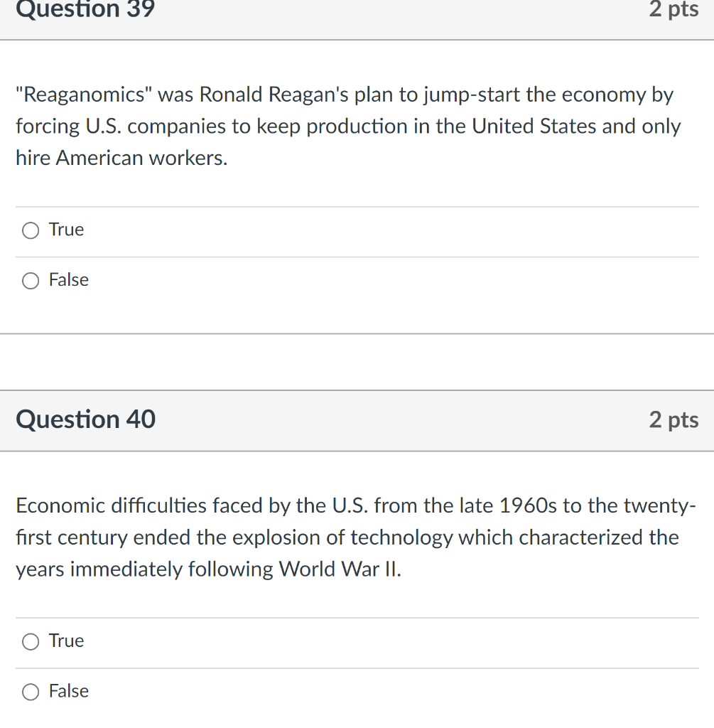Select False radio button for Question 39
The image size is (714, 728).
[31, 281]
